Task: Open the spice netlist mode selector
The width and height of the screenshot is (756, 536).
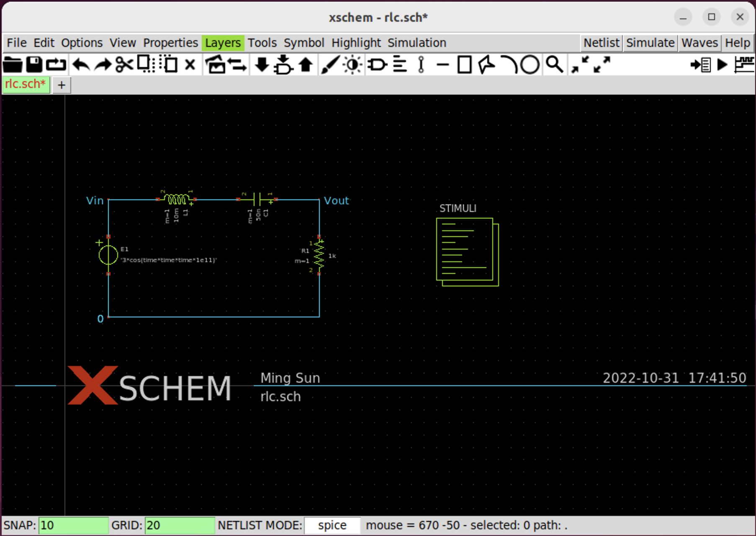Action: pyautogui.click(x=332, y=525)
